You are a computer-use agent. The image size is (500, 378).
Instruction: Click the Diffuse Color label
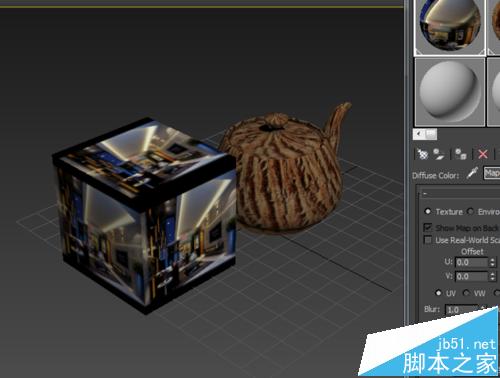click(435, 175)
